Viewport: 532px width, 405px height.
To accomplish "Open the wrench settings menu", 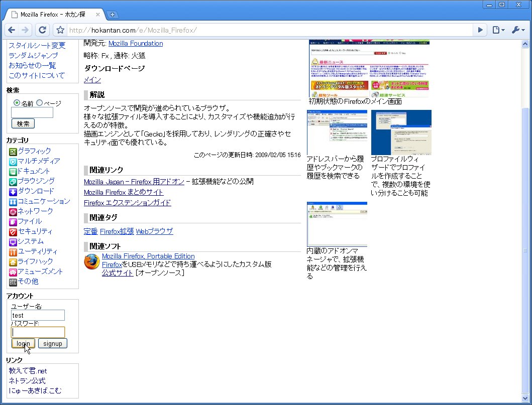I will click(518, 30).
